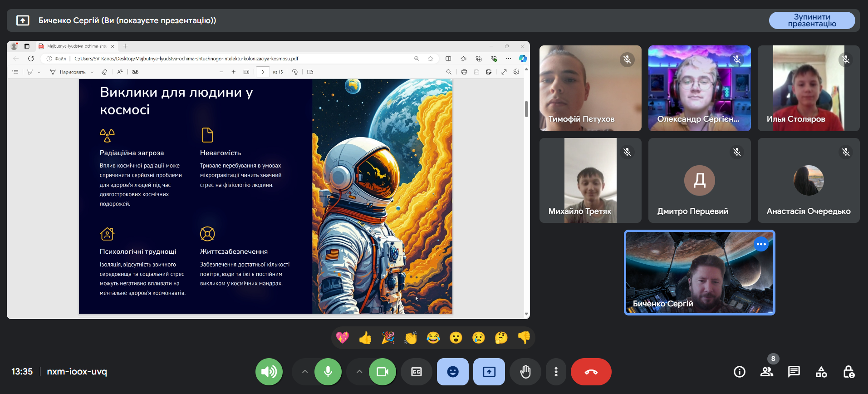
Task: Open the people list icon
Action: (766, 372)
